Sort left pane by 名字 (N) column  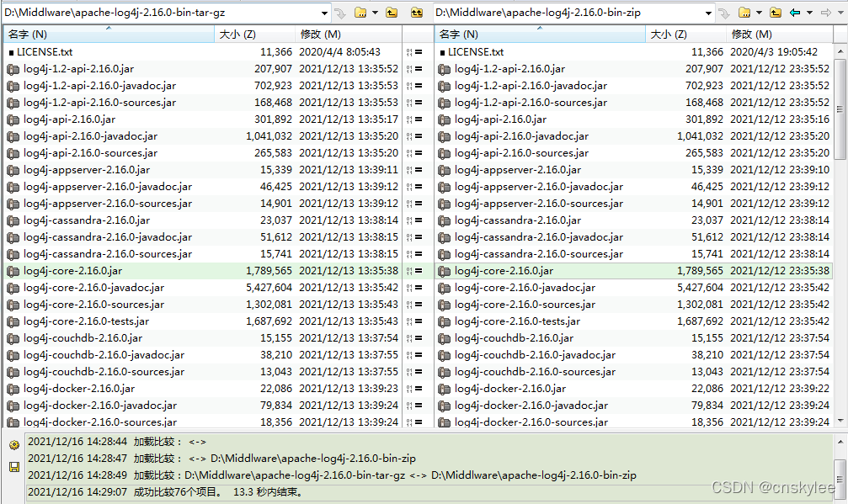coord(109,34)
